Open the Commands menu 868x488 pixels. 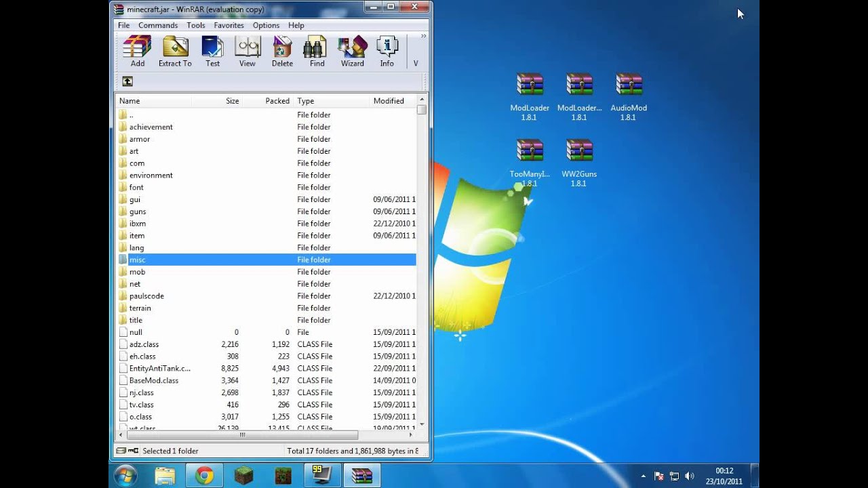click(158, 25)
